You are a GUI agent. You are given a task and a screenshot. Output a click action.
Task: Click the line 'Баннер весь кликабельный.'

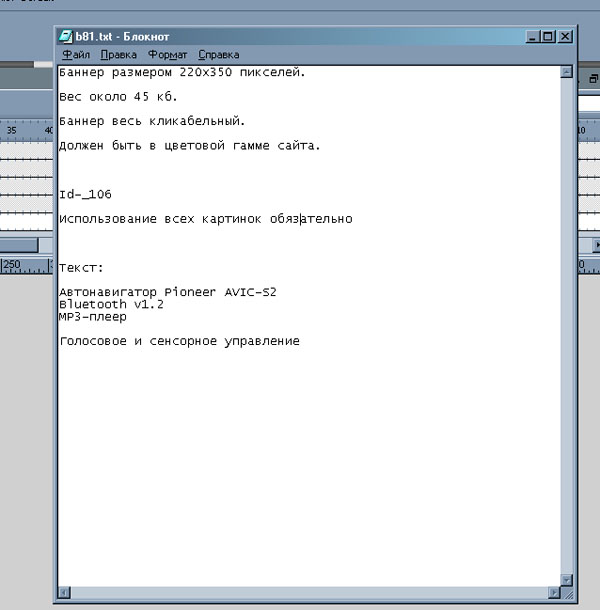pos(152,121)
